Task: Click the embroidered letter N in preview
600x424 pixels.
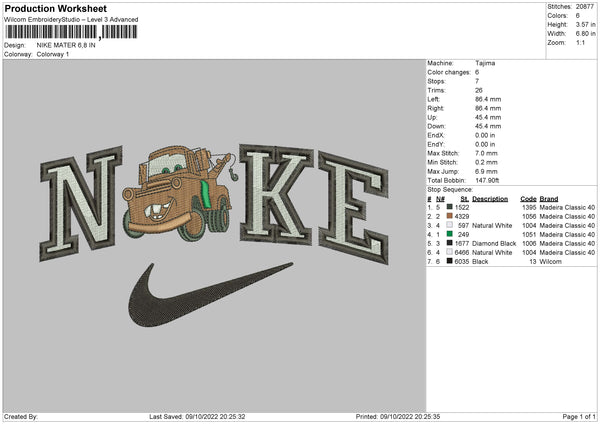Action: tap(81, 203)
